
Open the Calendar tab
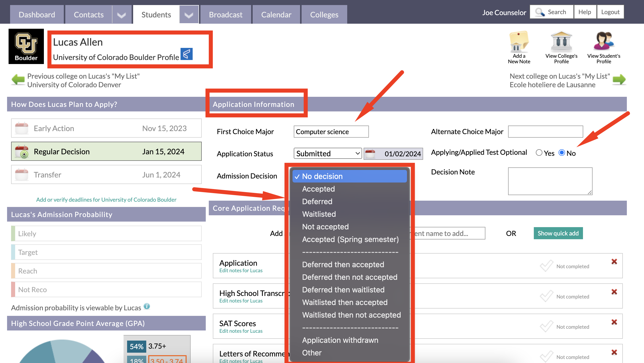coord(276,15)
